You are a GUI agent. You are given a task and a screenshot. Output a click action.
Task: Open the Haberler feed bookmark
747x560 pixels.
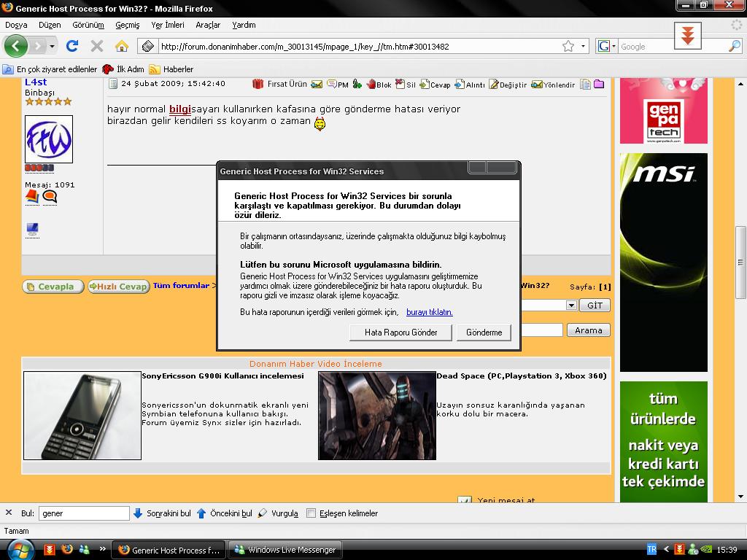tap(171, 69)
